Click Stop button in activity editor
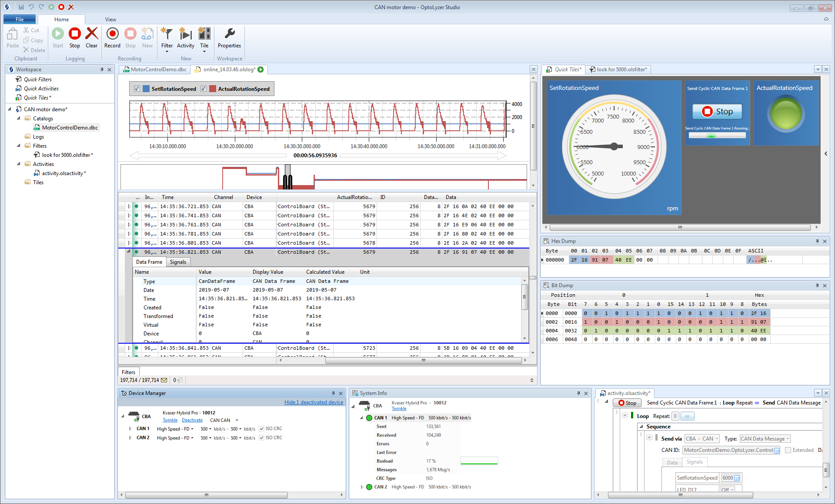This screenshot has width=835, height=504. (627, 403)
